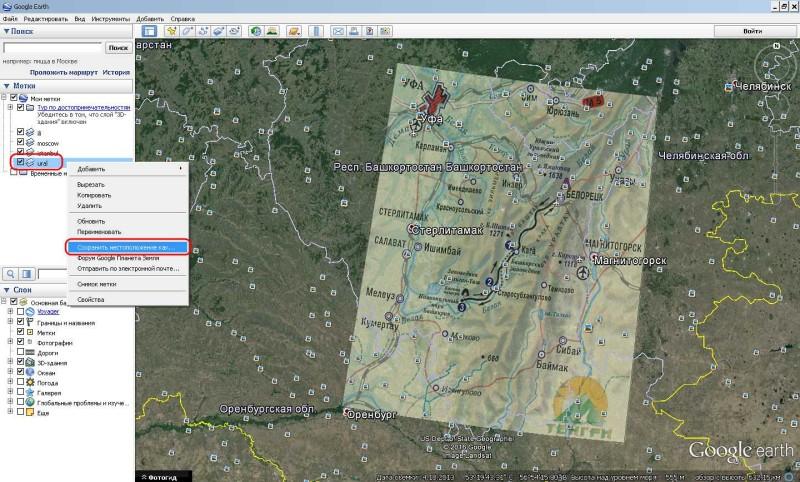Viewport: 800px width, 482px height.
Task: Uncheck the ural overlay checkbox
Action: pos(20,162)
